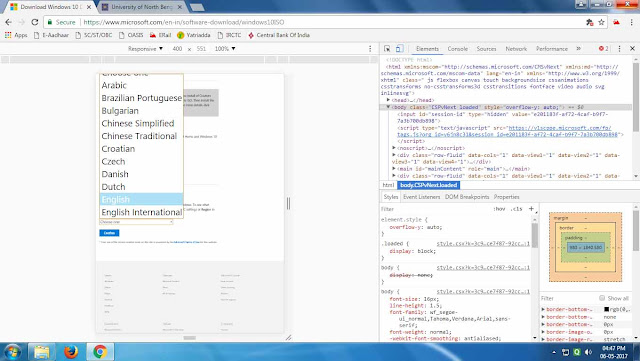The image size is (640, 361).
Task: Show more DevTools tabs chevron
Action: pyautogui.click(x=578, y=49)
